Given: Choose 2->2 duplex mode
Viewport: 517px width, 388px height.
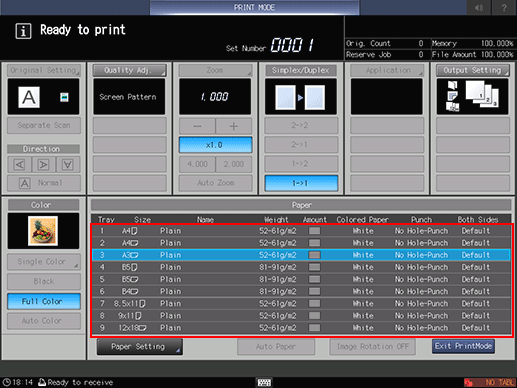Looking at the screenshot, I should (x=301, y=125).
